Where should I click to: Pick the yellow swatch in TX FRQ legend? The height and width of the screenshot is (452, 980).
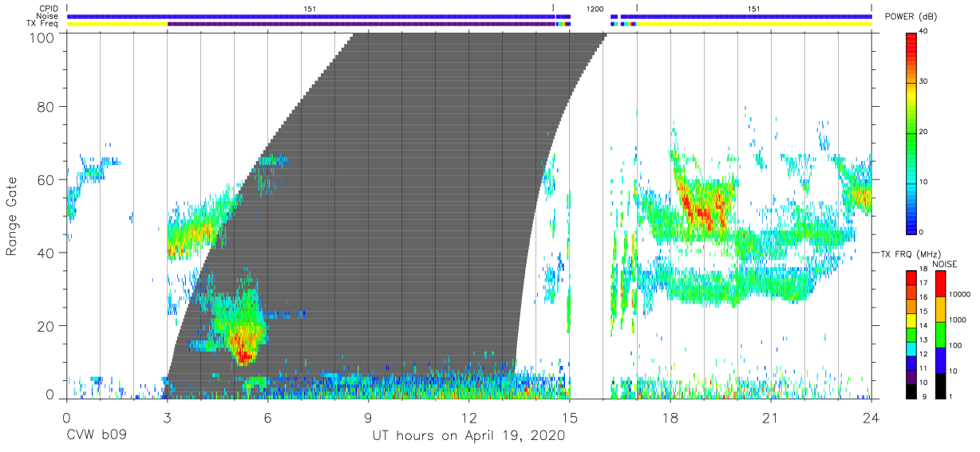tap(911, 321)
